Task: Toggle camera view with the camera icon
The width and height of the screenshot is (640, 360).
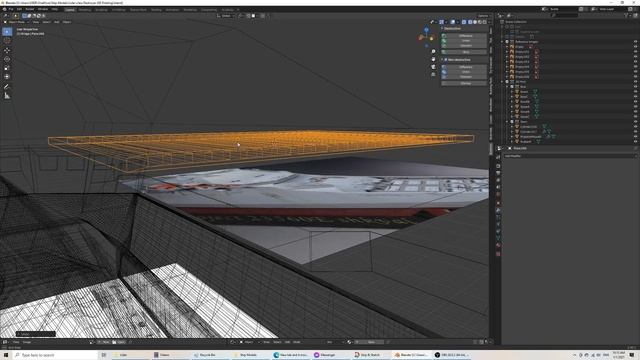Action: 433,67
